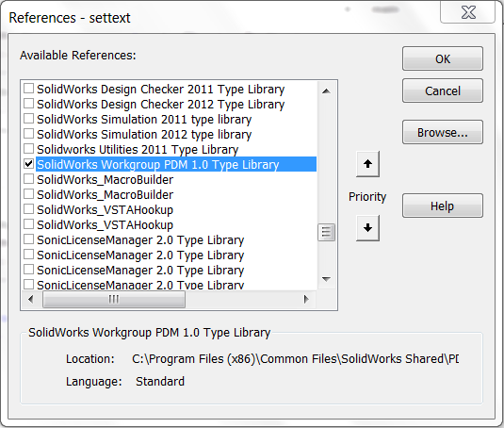Open the Help button
The height and width of the screenshot is (428, 504).
pos(443,206)
